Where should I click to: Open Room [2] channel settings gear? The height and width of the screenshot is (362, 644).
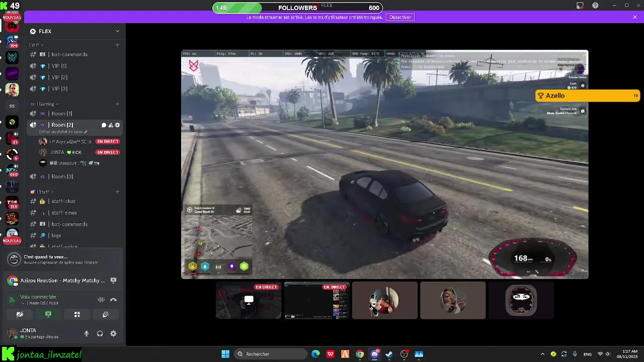tap(118, 125)
